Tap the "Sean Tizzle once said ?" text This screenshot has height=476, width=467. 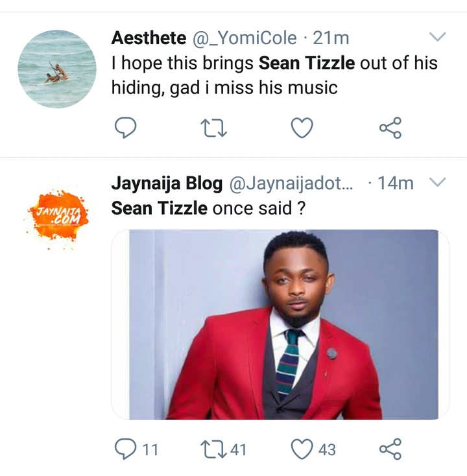pos(210,209)
